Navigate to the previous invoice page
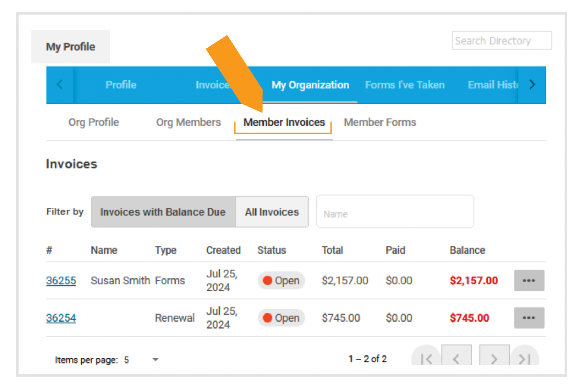The height and width of the screenshot is (392, 580). tap(456, 359)
